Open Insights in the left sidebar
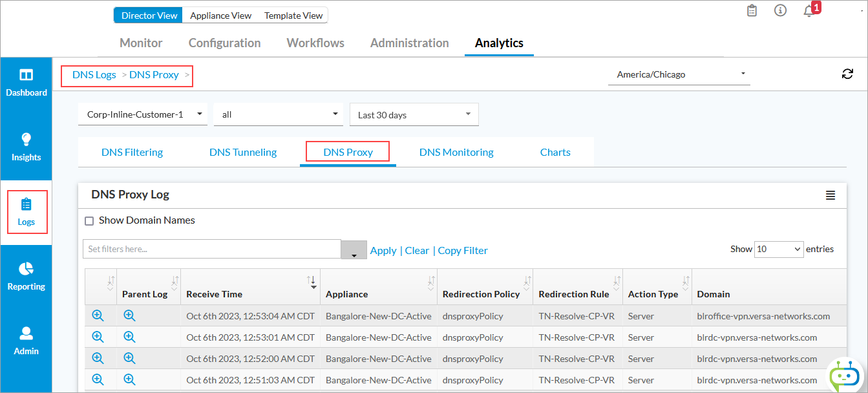The height and width of the screenshot is (393, 868). coord(26,147)
